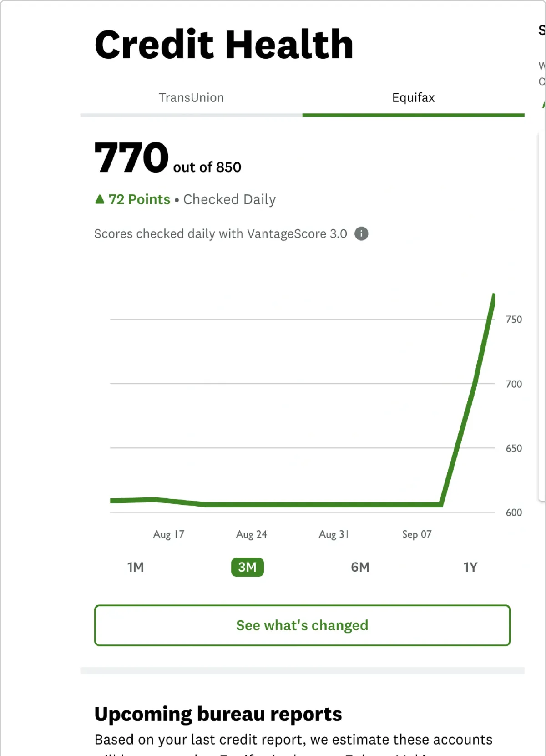546x756 pixels.
Task: Click the 72 Points change label
Action: 139,199
